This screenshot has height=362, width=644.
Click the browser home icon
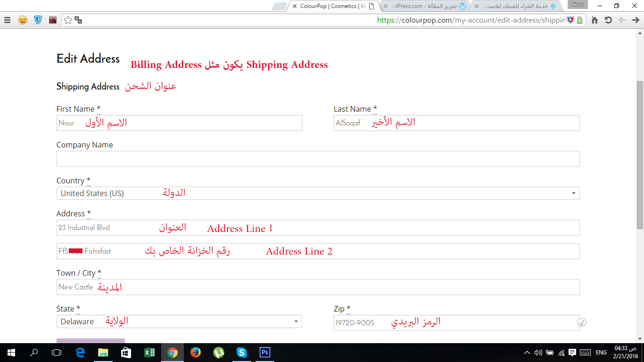594,20
